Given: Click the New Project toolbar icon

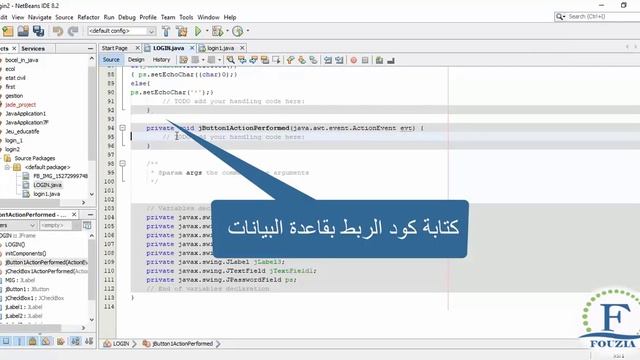Looking at the screenshot, I should pos(8,31).
